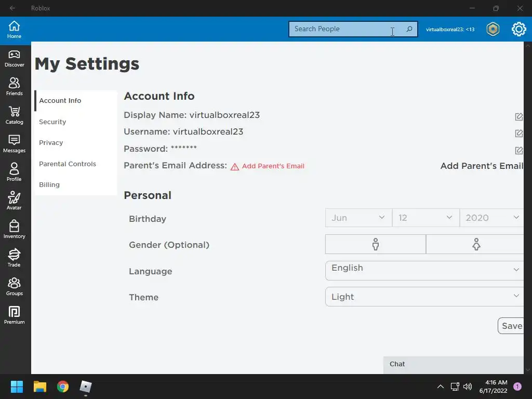Edit the Display Name with pencil icon
Viewport: 532px width, 399px height.
pyautogui.click(x=519, y=117)
